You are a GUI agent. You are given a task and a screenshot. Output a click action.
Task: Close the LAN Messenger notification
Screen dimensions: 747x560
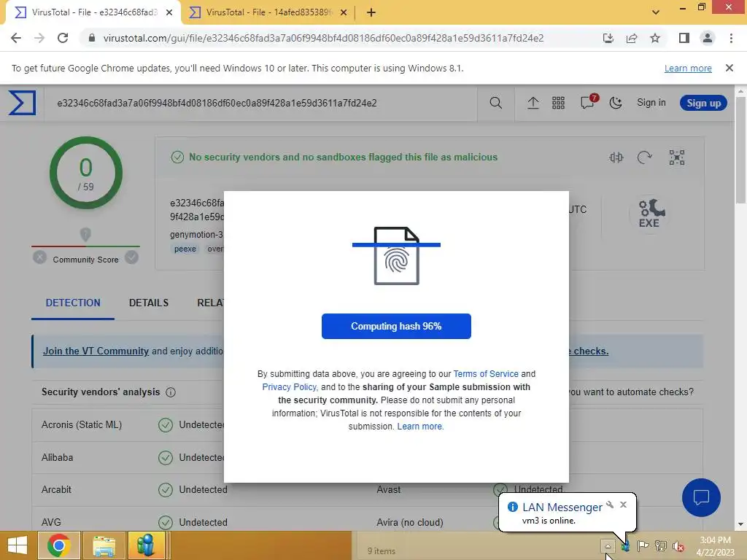(x=623, y=505)
